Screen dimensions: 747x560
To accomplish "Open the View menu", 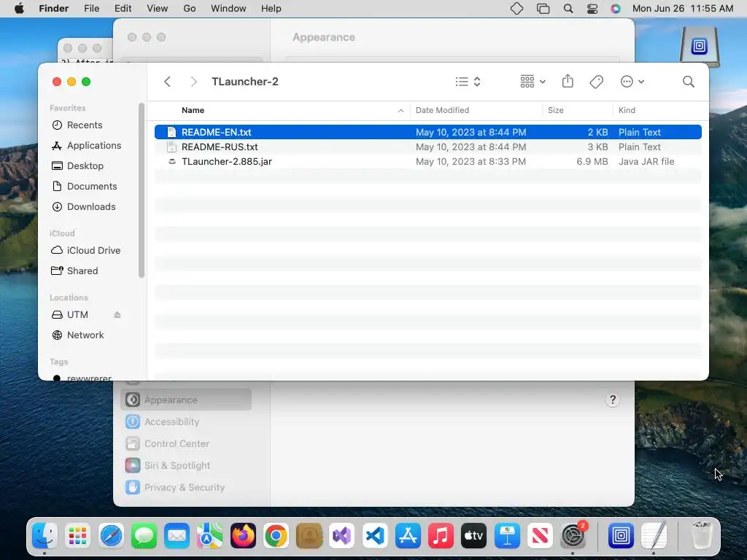I will point(158,9).
